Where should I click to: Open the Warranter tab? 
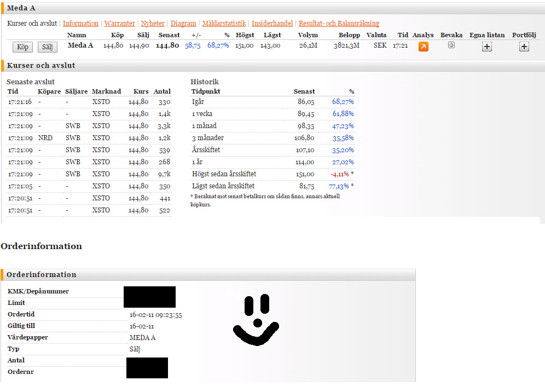[x=120, y=24]
